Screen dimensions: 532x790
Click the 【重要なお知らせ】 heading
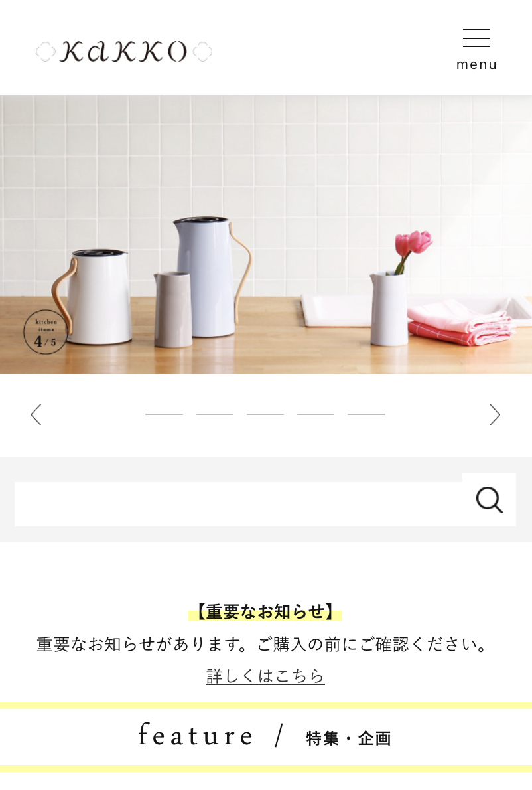(x=265, y=611)
